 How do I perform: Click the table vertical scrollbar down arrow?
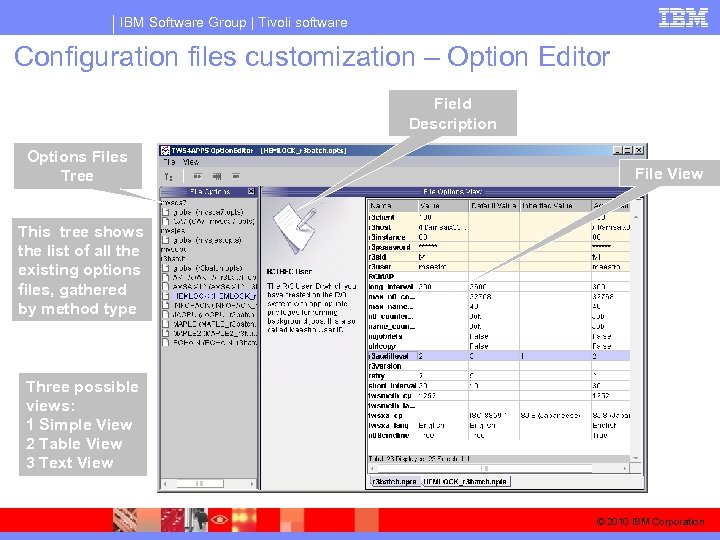coord(636,458)
